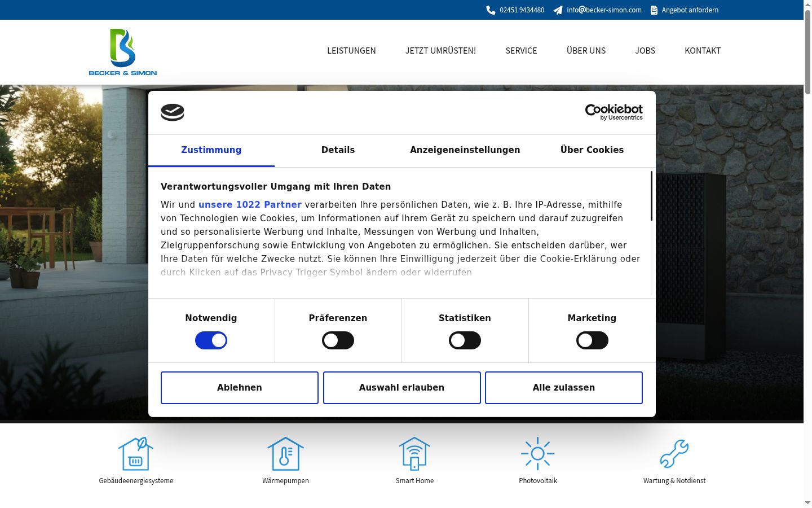Screen dimensions: 812x508
Task: Select the Gebäudeenergiesysteme house icon
Action: click(136, 454)
